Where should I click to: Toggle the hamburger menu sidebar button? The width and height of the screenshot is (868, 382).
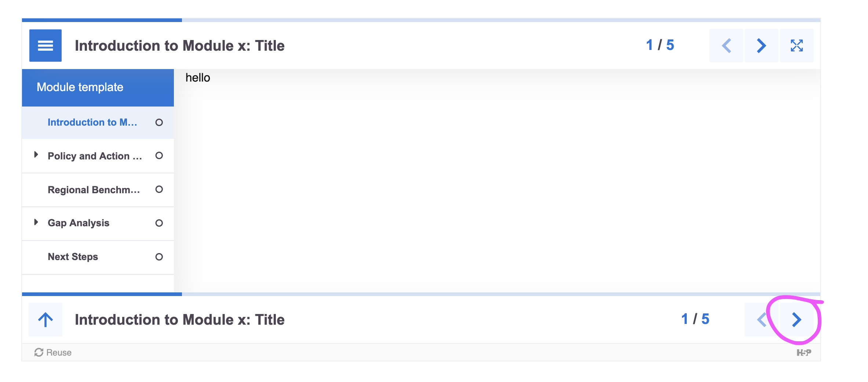(45, 46)
